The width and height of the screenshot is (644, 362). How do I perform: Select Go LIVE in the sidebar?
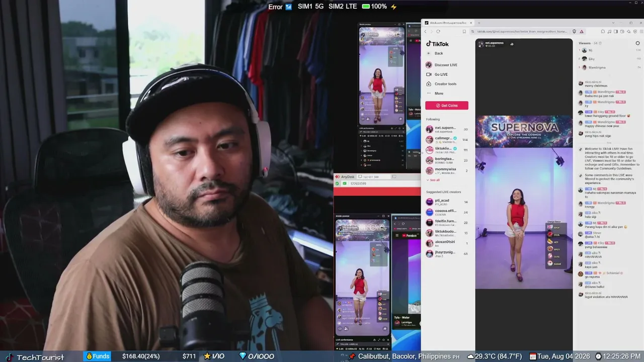click(x=437, y=74)
